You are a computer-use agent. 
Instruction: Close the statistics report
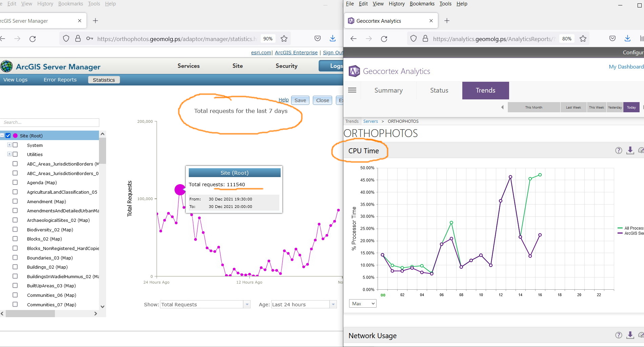coord(323,100)
